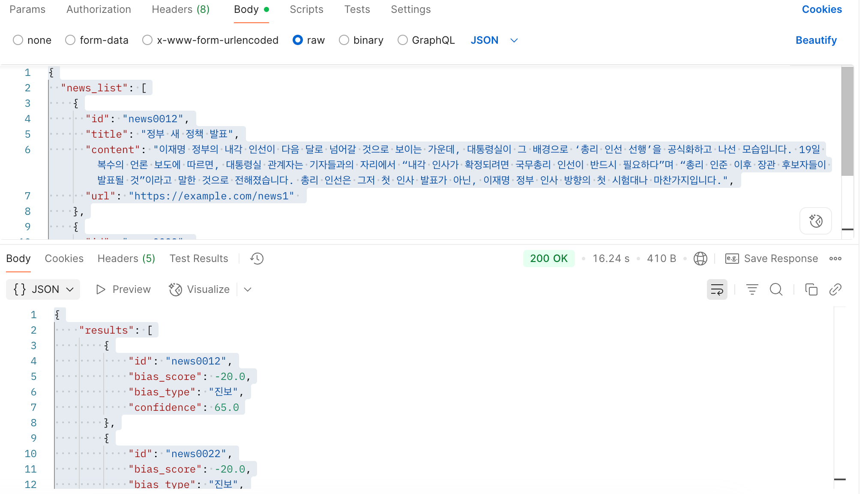This screenshot has height=494, width=868.
Task: Open search in response body
Action: pyautogui.click(x=776, y=290)
